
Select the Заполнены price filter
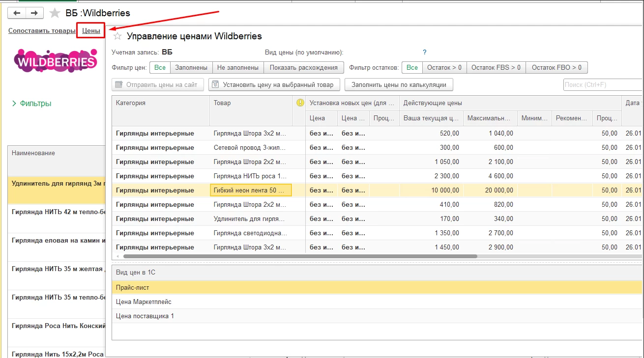click(x=191, y=67)
